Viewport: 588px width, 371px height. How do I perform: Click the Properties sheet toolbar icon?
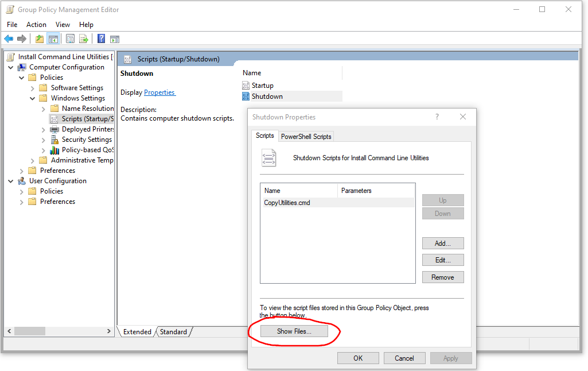70,38
